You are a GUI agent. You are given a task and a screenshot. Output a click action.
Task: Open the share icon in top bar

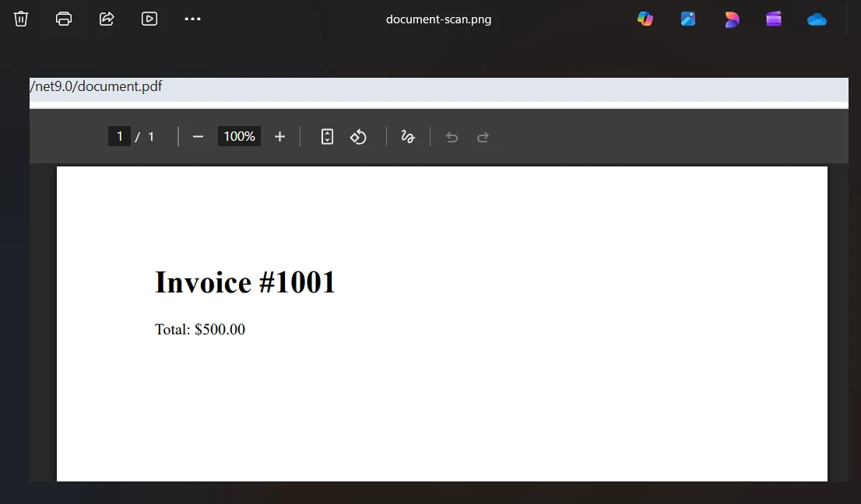(x=107, y=19)
